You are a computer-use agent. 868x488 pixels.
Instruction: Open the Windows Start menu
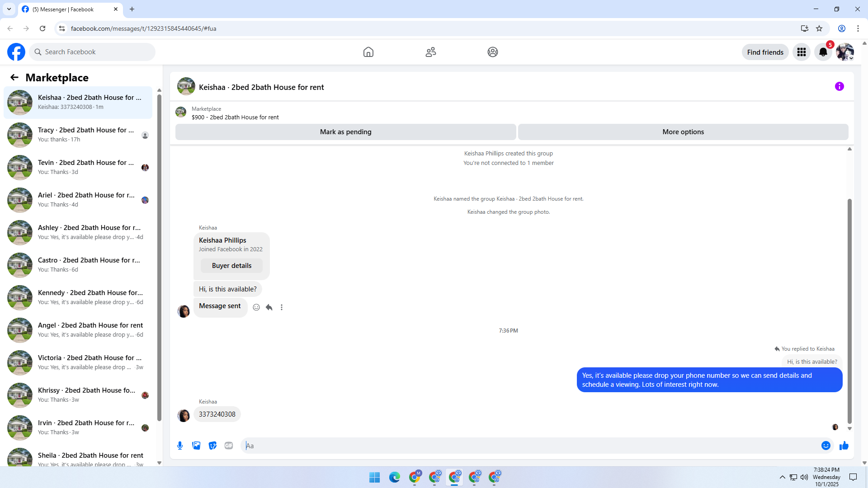[375, 477]
